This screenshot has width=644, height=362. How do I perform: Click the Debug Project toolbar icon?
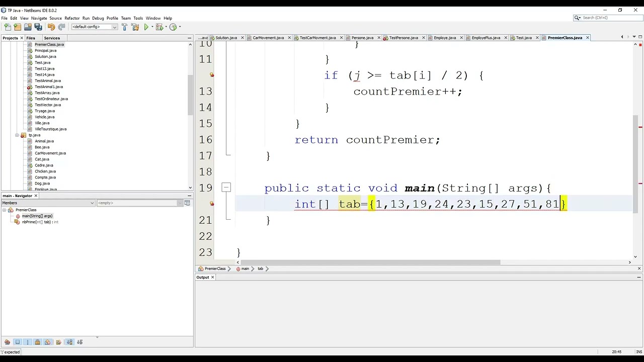click(x=159, y=27)
